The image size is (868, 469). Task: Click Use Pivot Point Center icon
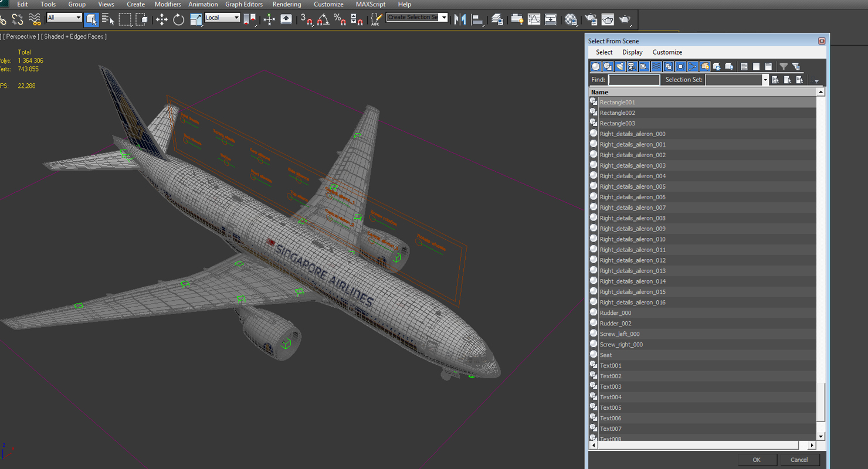(251, 19)
